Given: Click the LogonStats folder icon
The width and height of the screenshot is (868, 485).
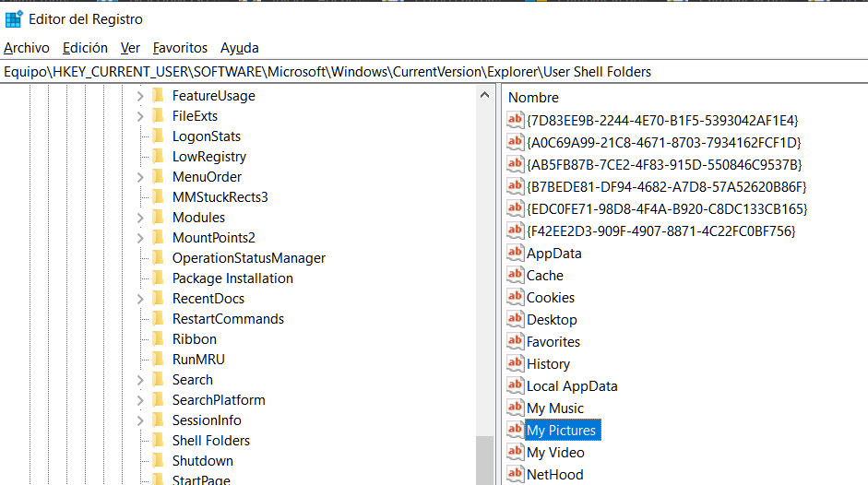Looking at the screenshot, I should pyautogui.click(x=158, y=136).
